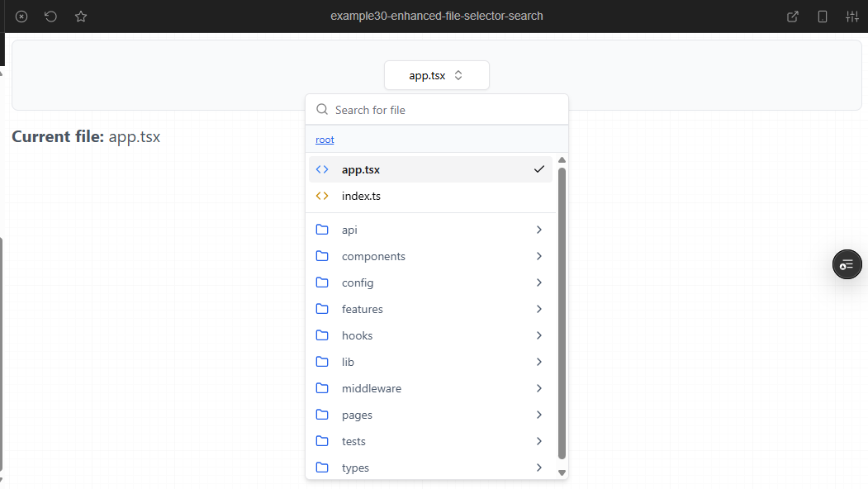868x489 pixels.
Task: Expand the tests folder chevron
Action: click(x=539, y=441)
